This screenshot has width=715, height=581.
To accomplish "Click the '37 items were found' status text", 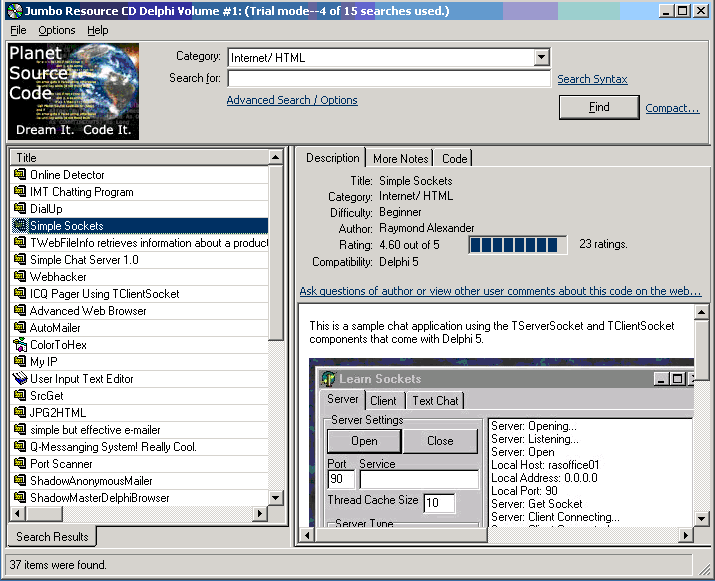I will click(58, 565).
